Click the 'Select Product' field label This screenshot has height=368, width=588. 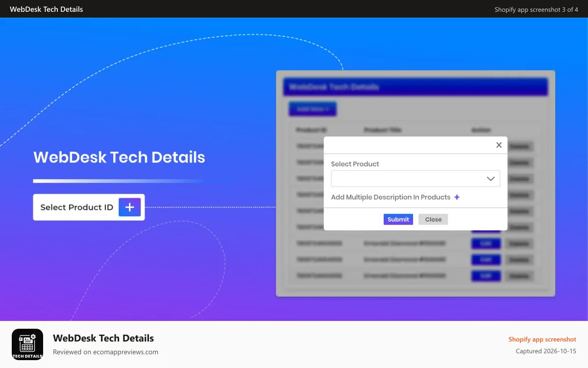[x=355, y=164]
